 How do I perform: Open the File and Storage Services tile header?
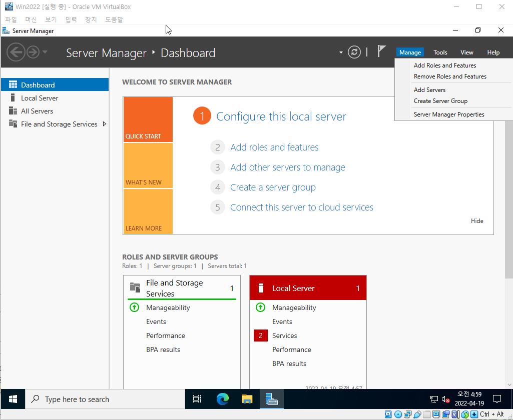coord(182,288)
